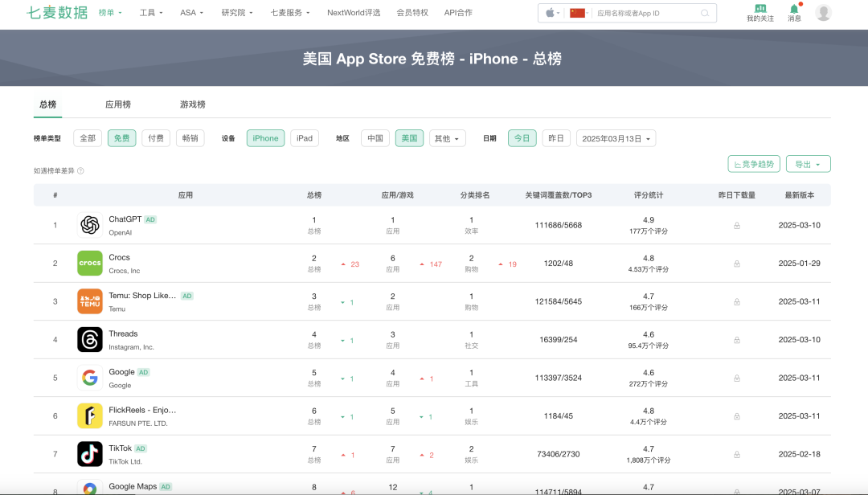The image size is (868, 495).
Task: Click the lock icon in Crocs row
Action: (737, 264)
